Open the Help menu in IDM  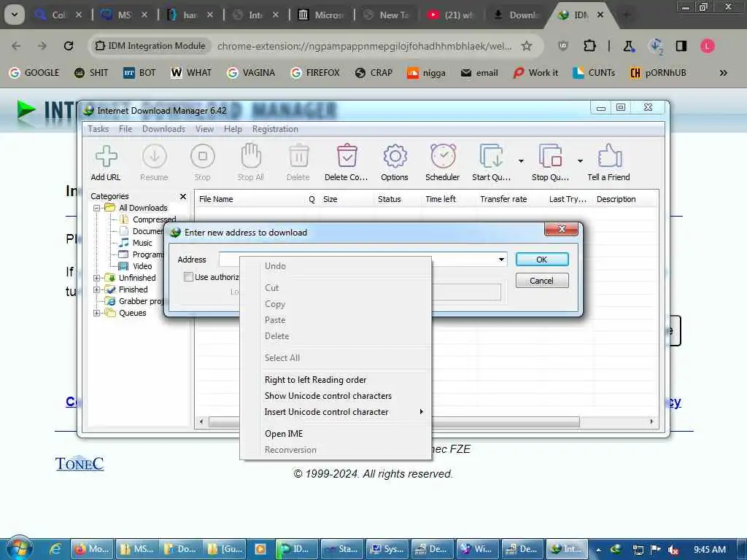(x=233, y=129)
